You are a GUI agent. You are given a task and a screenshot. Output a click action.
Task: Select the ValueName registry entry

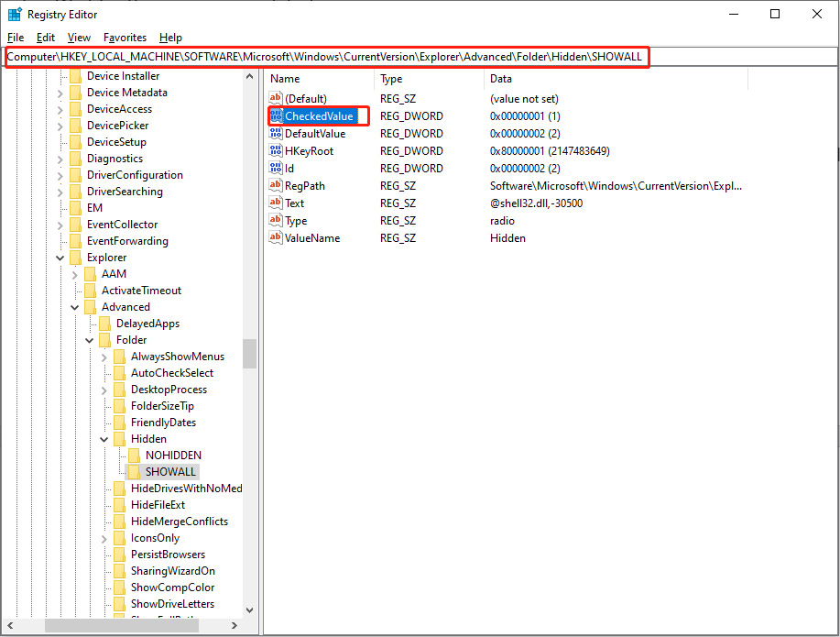[312, 238]
